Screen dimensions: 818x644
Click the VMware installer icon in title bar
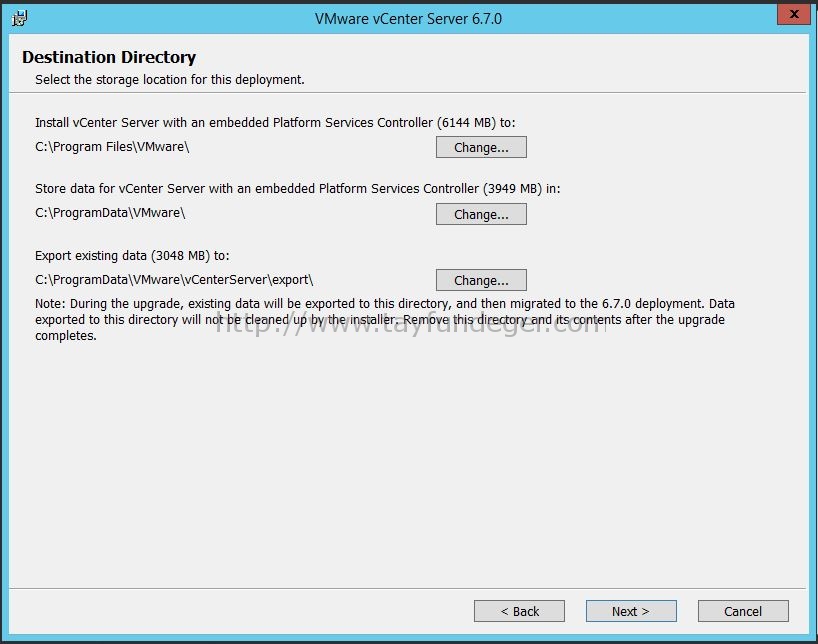tap(20, 18)
